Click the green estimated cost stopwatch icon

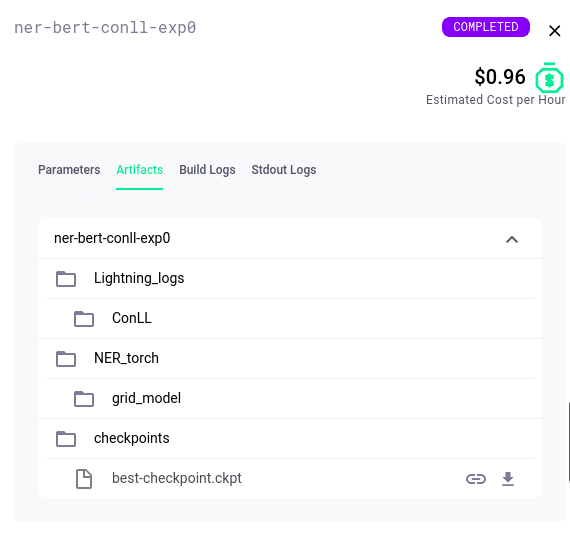coord(549,78)
